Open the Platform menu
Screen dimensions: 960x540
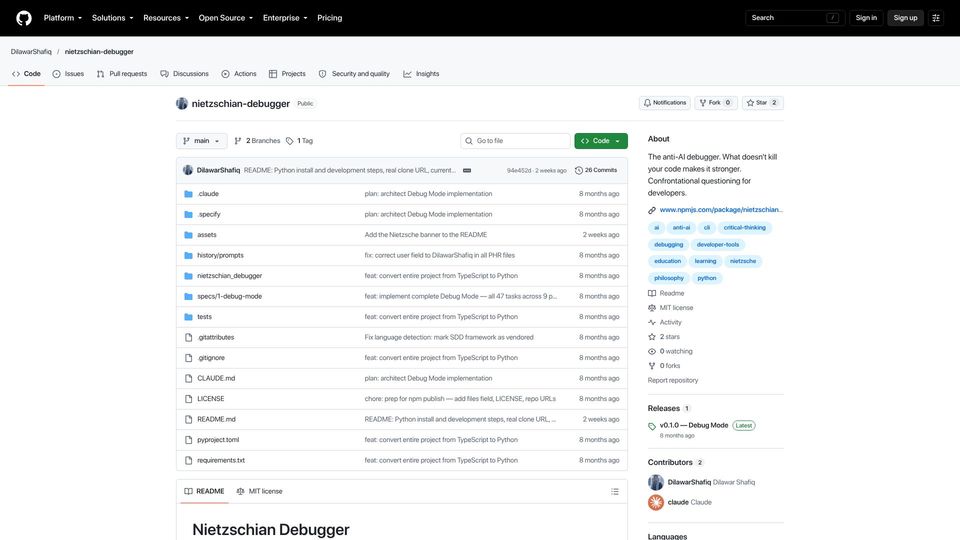point(62,18)
